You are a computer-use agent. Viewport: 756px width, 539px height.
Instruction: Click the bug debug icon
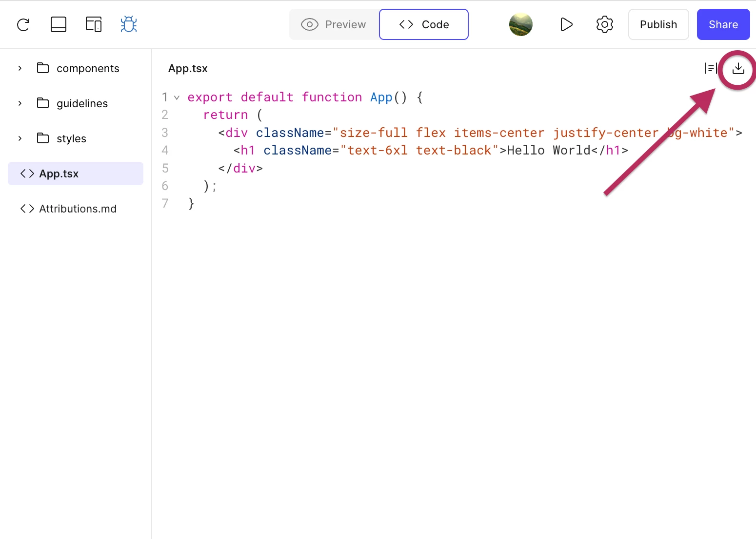tap(129, 24)
